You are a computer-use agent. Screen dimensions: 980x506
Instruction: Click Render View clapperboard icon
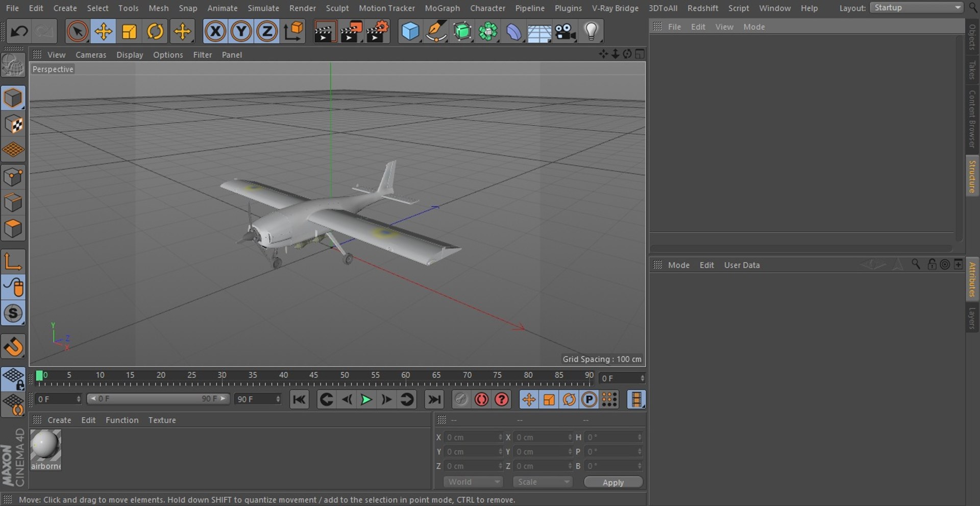325,32
